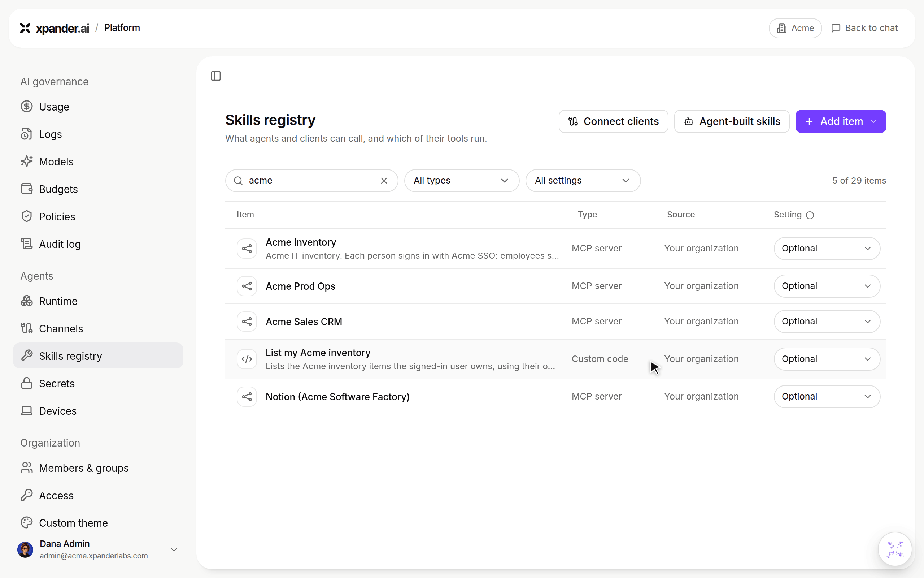Open the assistant bubble at bottom right
Viewport: 924px width, 578px height.
click(895, 549)
